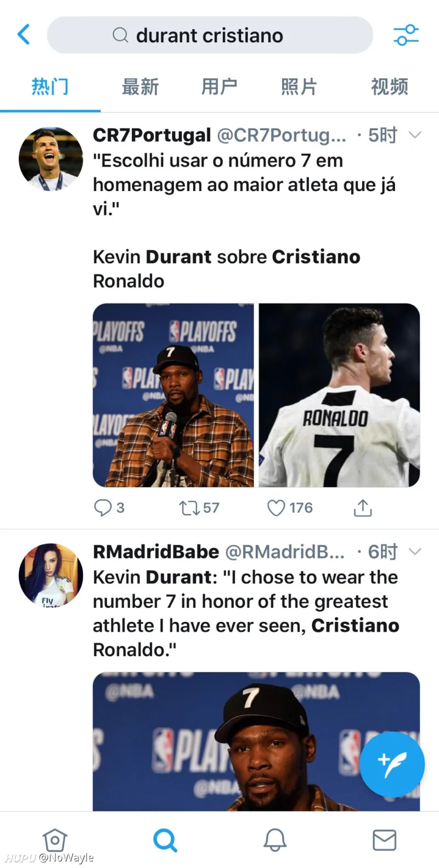
Task: Open notifications bell tab
Action: coord(275,840)
